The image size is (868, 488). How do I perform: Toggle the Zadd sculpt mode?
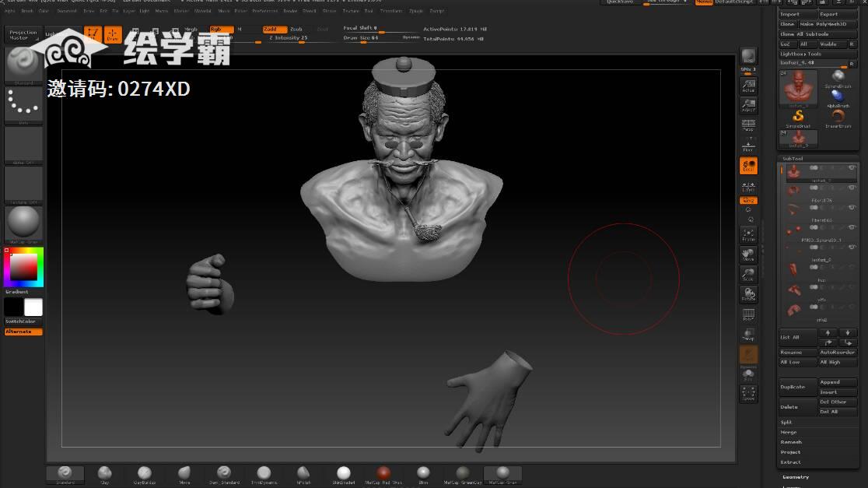coord(275,29)
